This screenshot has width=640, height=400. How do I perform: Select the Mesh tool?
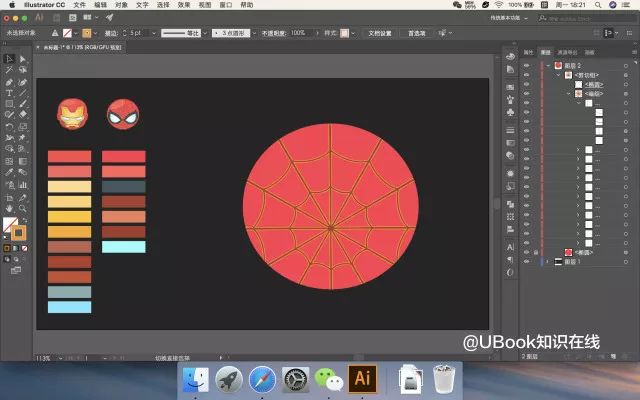click(9, 161)
